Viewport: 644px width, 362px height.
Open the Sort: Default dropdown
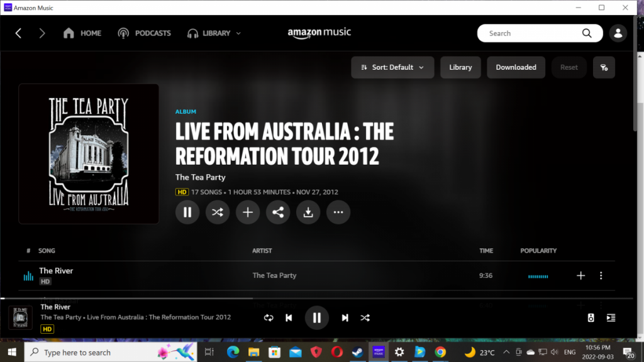coord(392,67)
